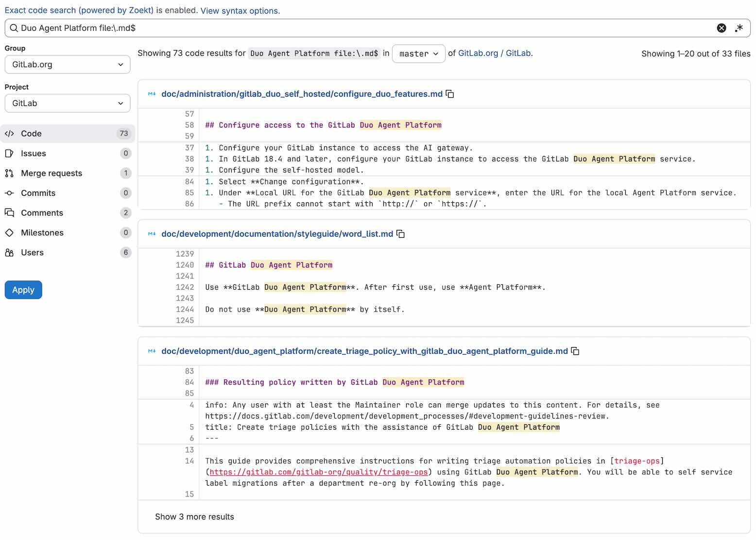
Task: View Milestones search results
Action: click(x=41, y=232)
